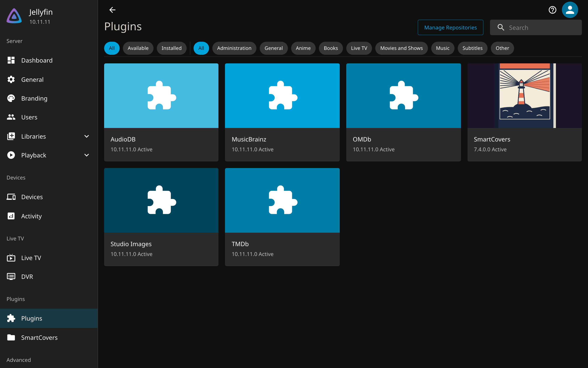Open General settings gear item

(x=49, y=79)
